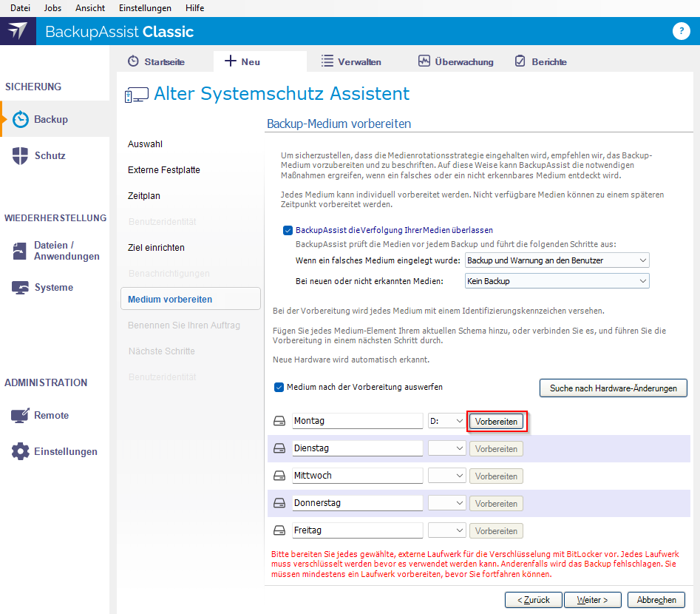Open the Ansicht menu
700x614 pixels.
click(90, 8)
